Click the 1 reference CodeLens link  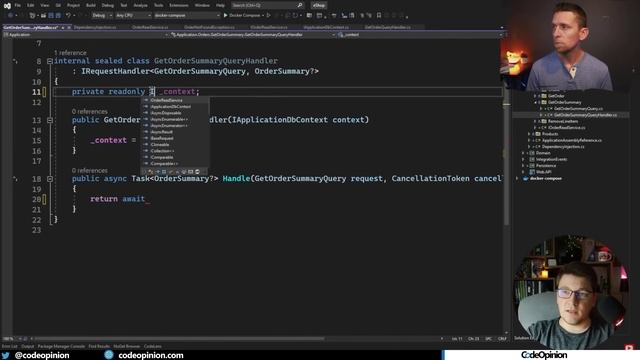(70, 53)
